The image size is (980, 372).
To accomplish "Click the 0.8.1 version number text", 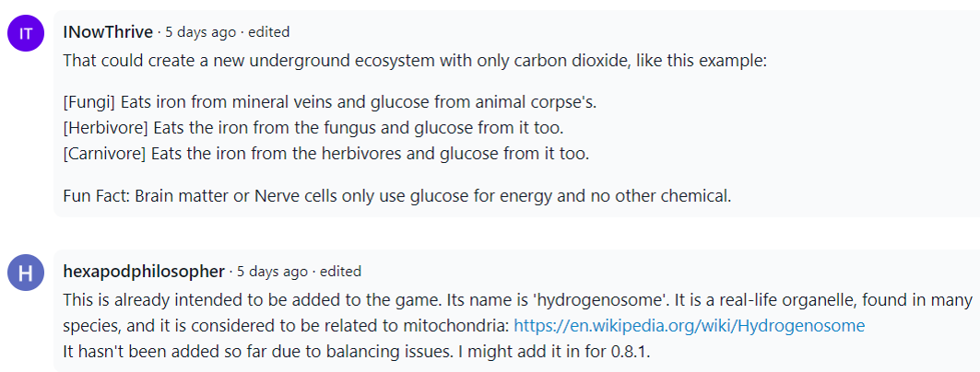I will pyautogui.click(x=630, y=352).
